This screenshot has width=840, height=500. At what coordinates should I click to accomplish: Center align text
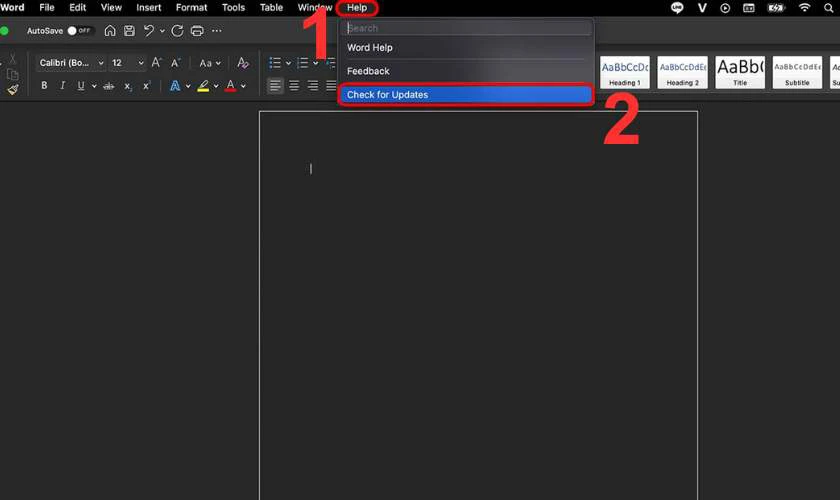point(294,86)
